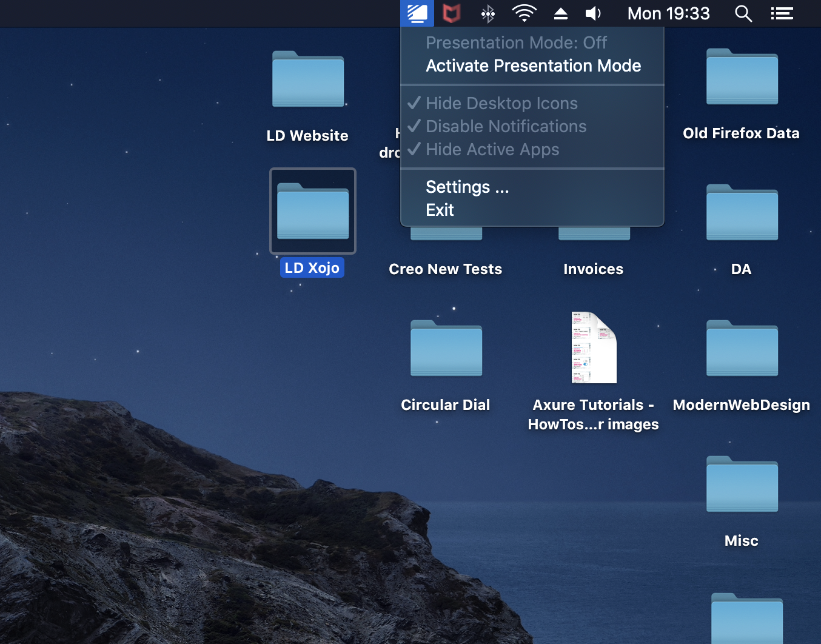Open Settings ... from the menu
Screen dimensions: 821x644
467,187
